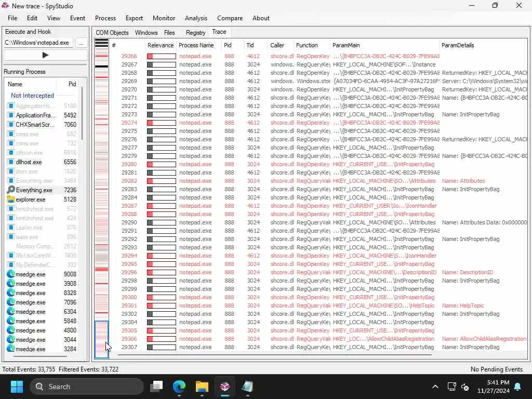Select event number 29290 in trace
The image size is (532, 399).
click(x=129, y=222)
